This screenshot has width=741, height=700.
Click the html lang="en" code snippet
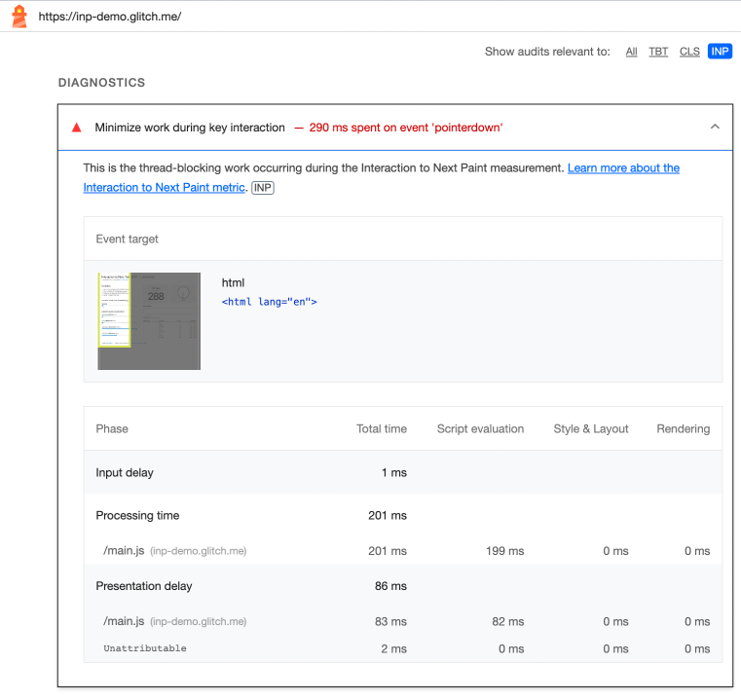pos(269,302)
